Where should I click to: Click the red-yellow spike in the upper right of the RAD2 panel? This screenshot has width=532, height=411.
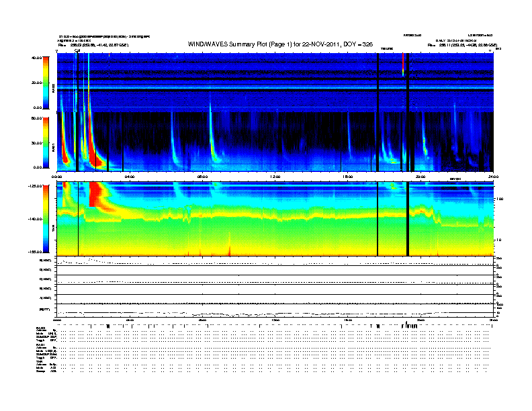(403, 64)
